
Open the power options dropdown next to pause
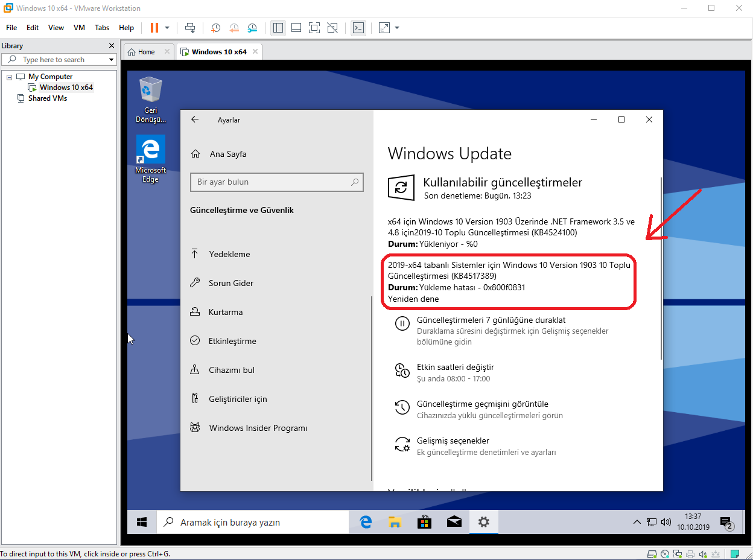tap(167, 28)
